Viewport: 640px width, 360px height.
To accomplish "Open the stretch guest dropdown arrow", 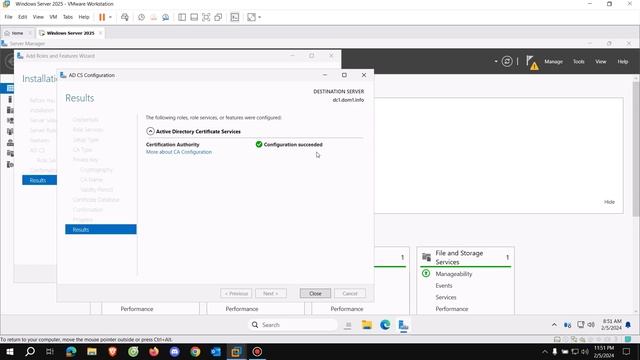I will pos(260,17).
